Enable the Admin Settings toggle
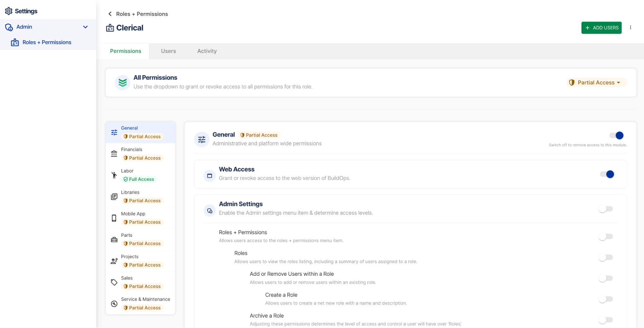 [x=606, y=209]
